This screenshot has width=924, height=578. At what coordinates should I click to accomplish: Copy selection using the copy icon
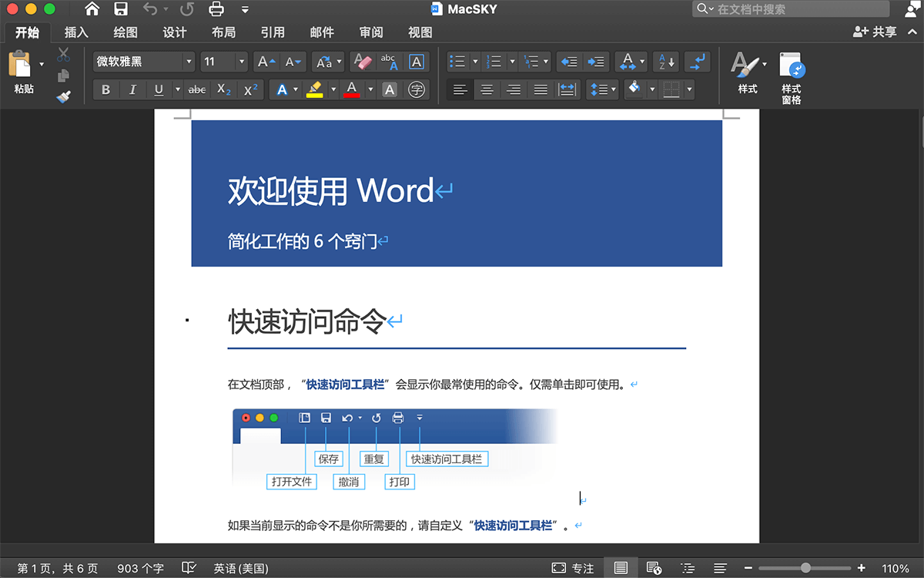pyautogui.click(x=63, y=76)
